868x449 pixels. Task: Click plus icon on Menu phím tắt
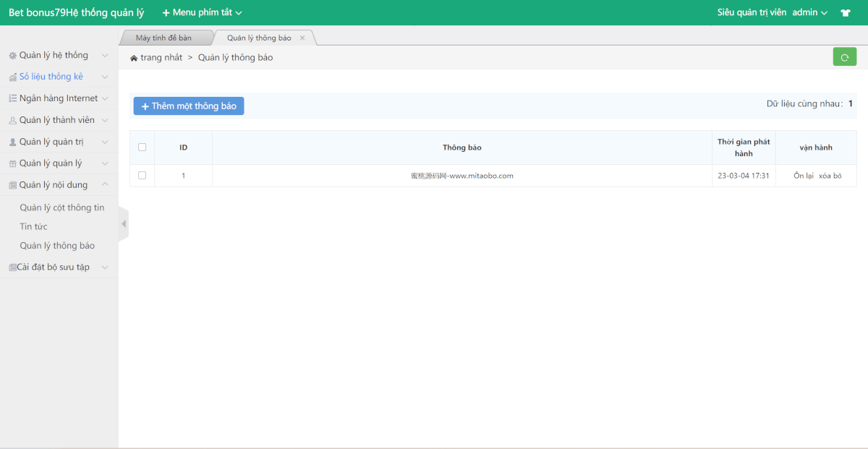tap(166, 13)
